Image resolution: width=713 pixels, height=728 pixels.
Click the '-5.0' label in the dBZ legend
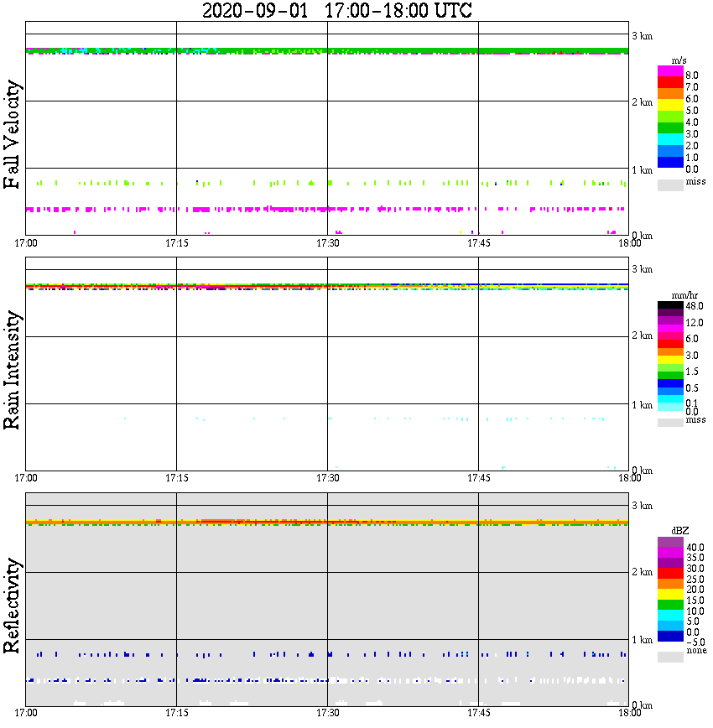(695, 642)
